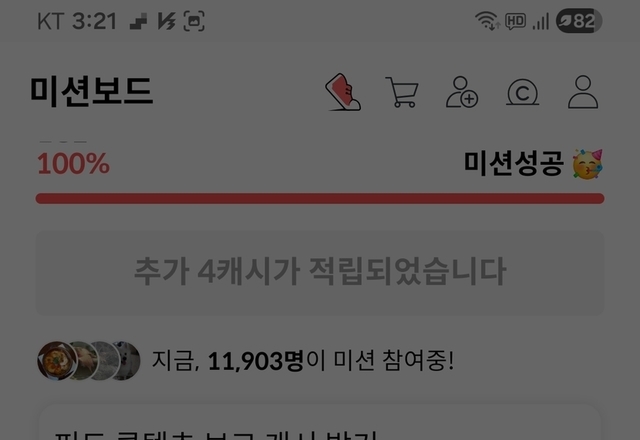Tap the last participant avatar thumbnail

tap(127, 361)
